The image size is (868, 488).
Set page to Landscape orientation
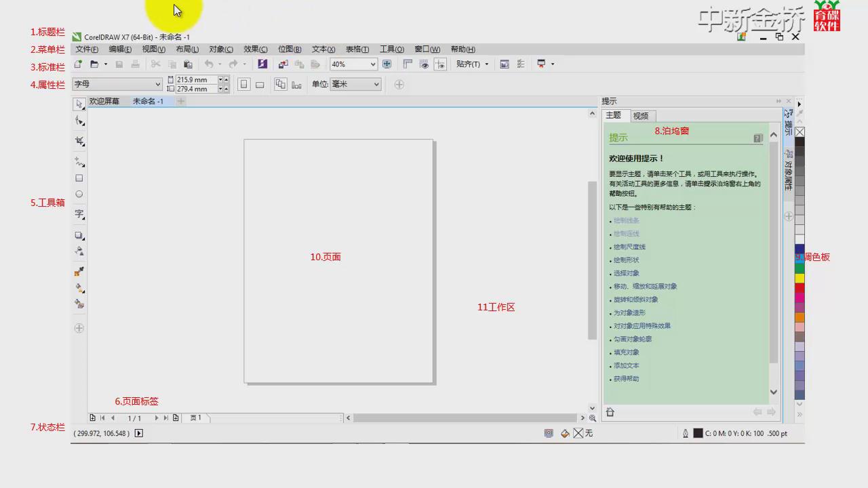tap(260, 84)
